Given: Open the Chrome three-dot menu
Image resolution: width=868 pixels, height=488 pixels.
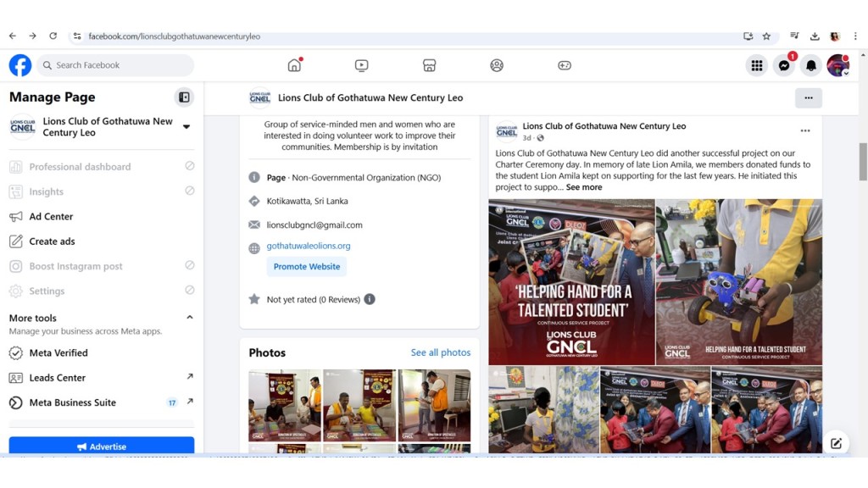Looking at the screenshot, I should tap(855, 36).
